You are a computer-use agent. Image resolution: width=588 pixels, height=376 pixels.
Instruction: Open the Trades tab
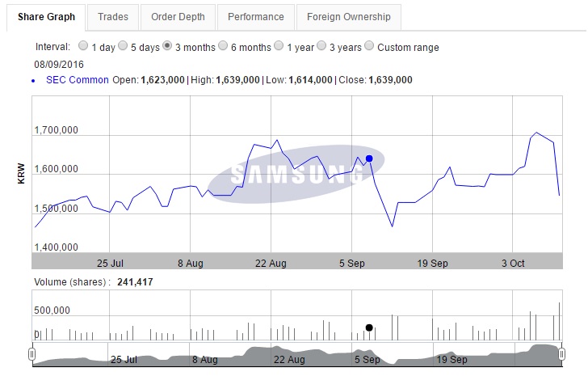pyautogui.click(x=113, y=17)
